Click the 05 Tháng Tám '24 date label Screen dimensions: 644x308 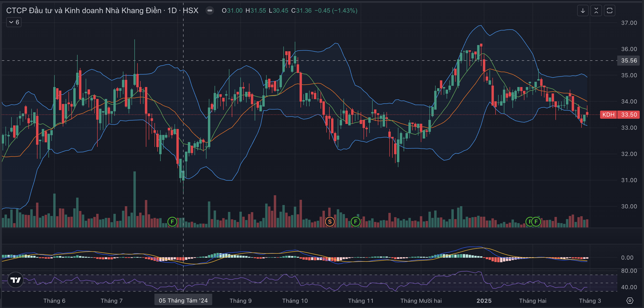point(183,301)
